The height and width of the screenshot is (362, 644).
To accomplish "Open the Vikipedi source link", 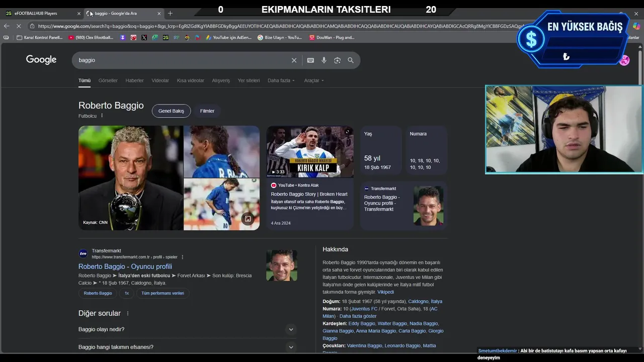I will point(386,292).
